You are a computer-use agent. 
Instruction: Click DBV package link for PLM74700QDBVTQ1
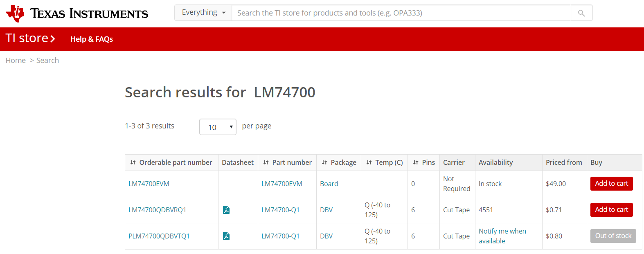[327, 236]
